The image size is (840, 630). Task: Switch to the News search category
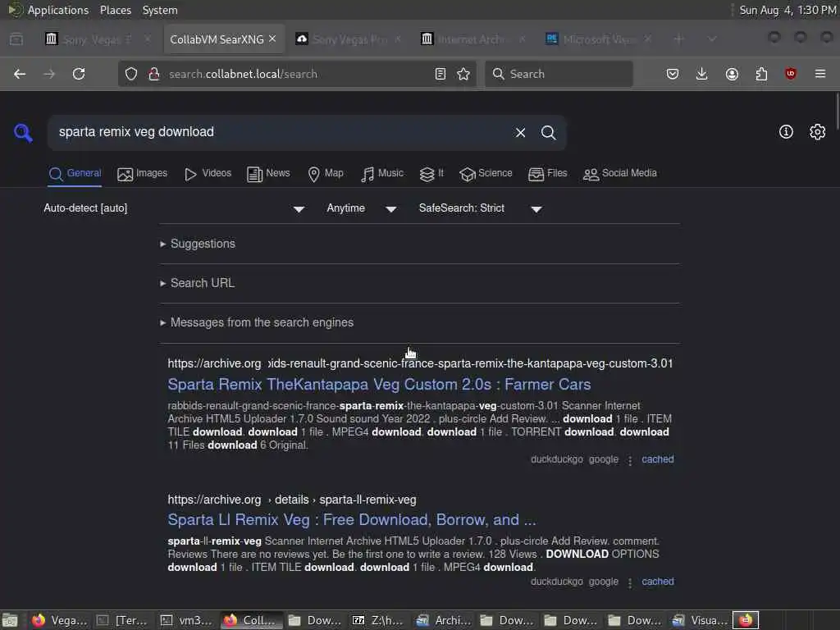[x=268, y=174]
